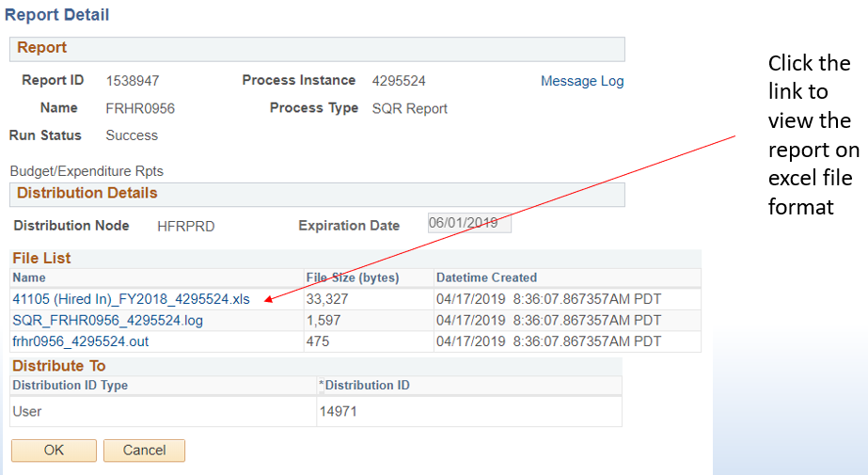Select the Datetime Created column header
Screen dimensions: 868x475
click(486, 277)
